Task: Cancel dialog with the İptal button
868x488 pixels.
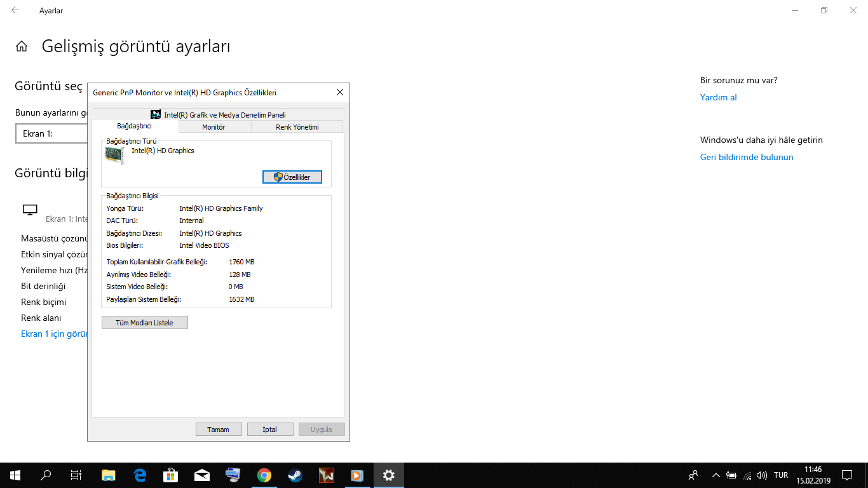Action: [270, 430]
